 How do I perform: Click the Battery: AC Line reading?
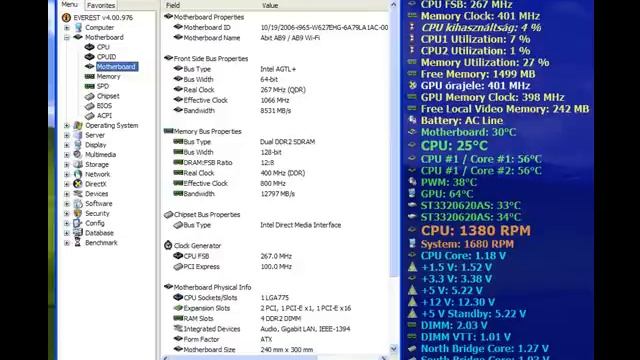coord(462,120)
